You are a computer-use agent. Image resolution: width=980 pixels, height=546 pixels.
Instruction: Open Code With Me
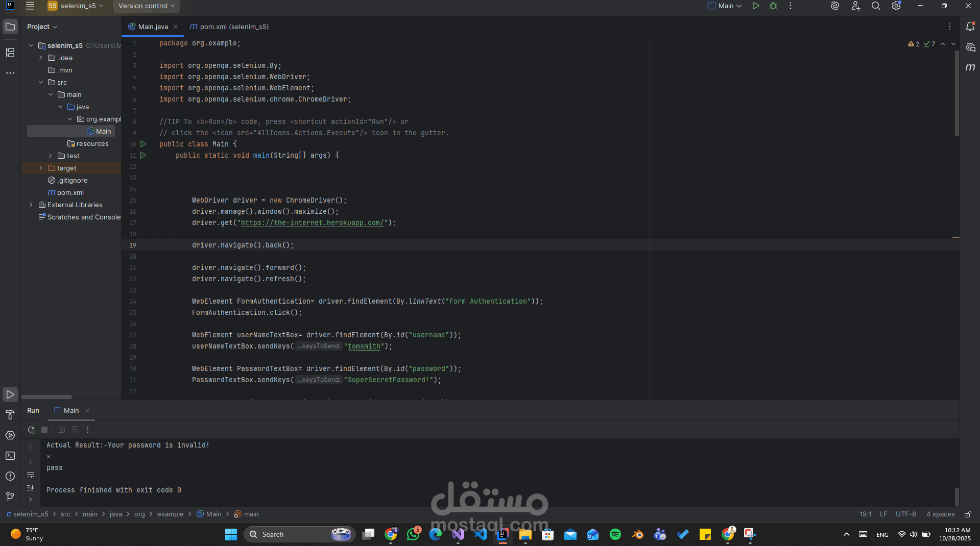(x=855, y=6)
